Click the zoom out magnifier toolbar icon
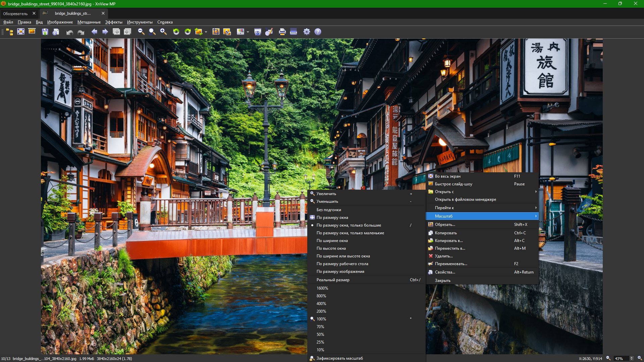644x362 pixels. tap(141, 32)
